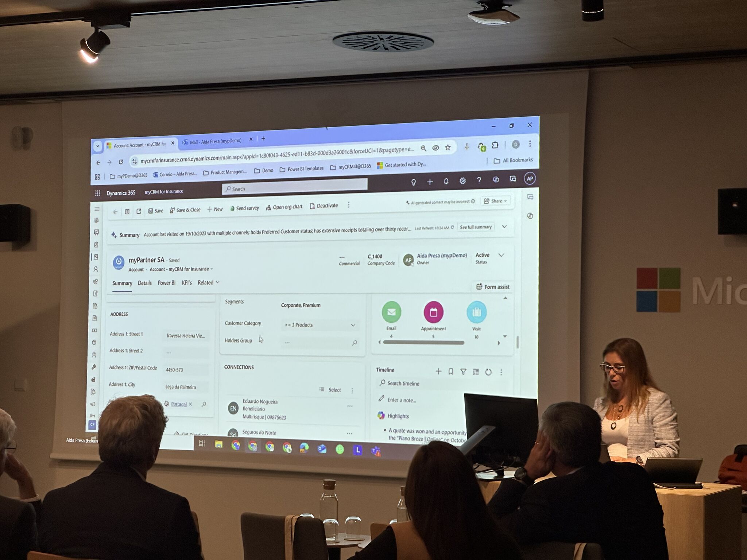The image size is (747, 560).
Task: Click See full summary button
Action: click(x=476, y=227)
